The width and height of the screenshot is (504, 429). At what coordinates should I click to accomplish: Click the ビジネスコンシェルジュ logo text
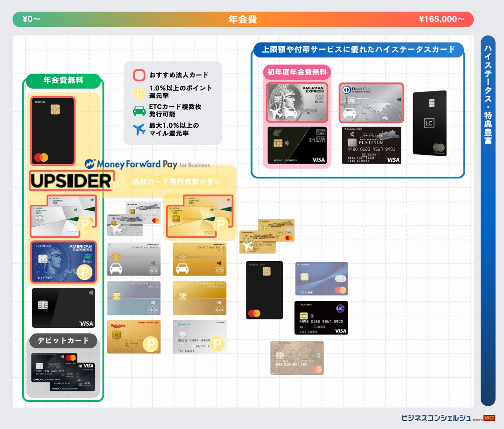pyautogui.click(x=436, y=418)
